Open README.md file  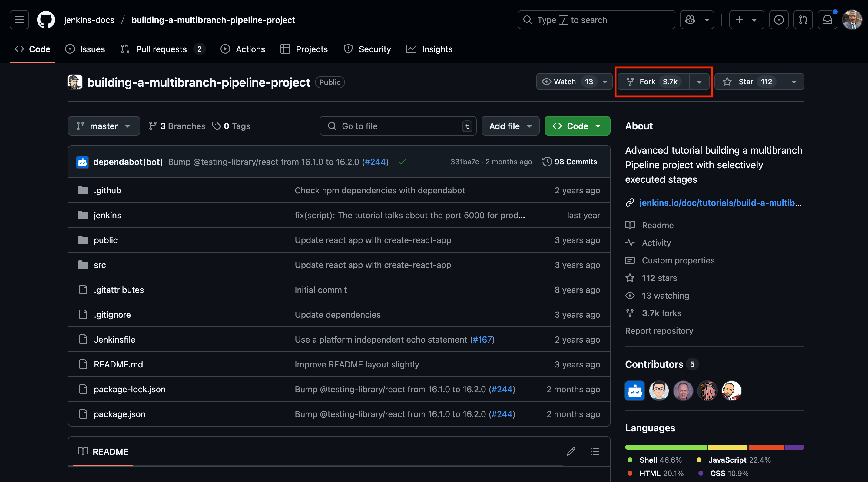(118, 364)
